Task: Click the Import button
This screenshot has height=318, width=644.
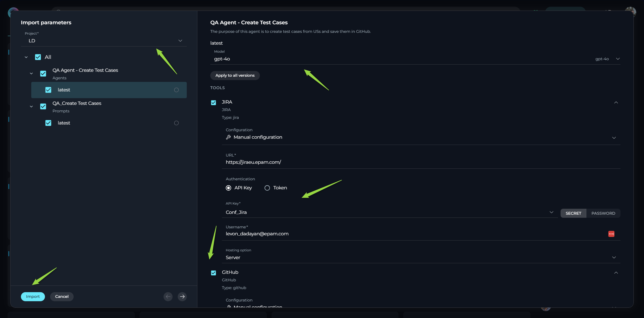Action: (x=33, y=296)
